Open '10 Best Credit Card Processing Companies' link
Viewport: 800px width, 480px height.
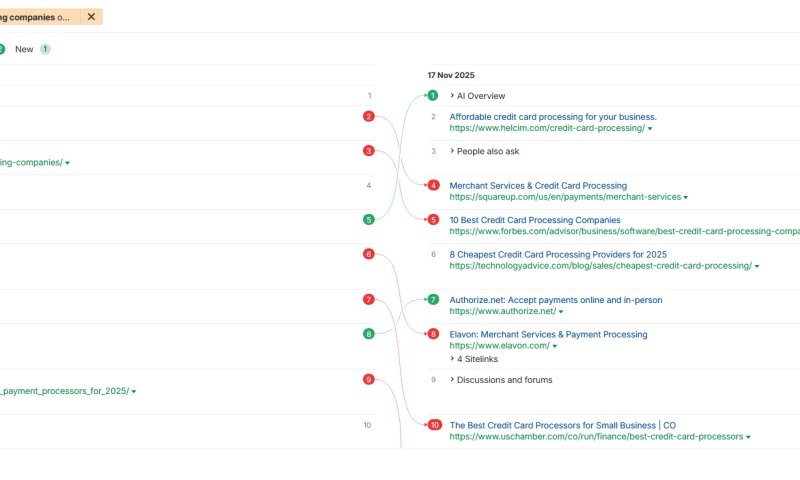coord(535,220)
